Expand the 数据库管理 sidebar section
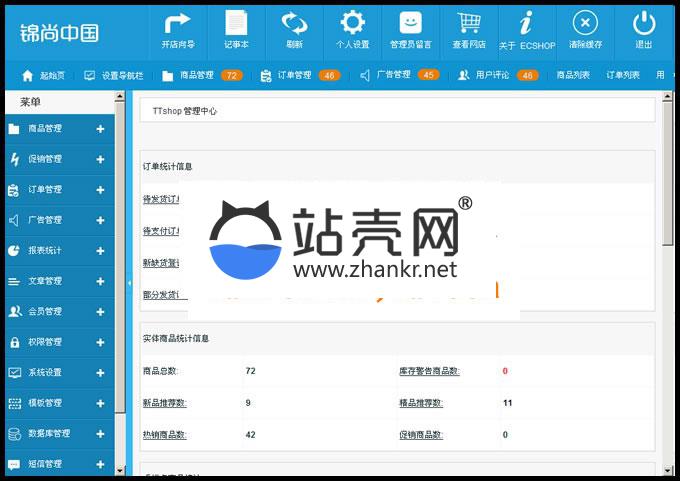 point(100,434)
